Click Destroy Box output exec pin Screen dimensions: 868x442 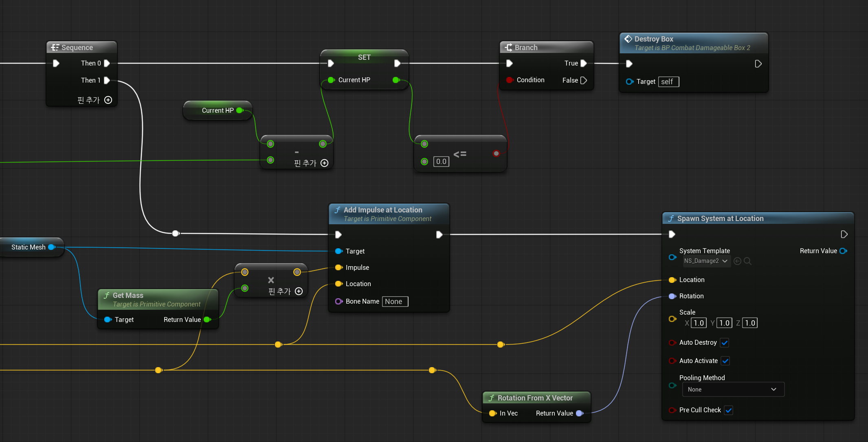(x=758, y=64)
